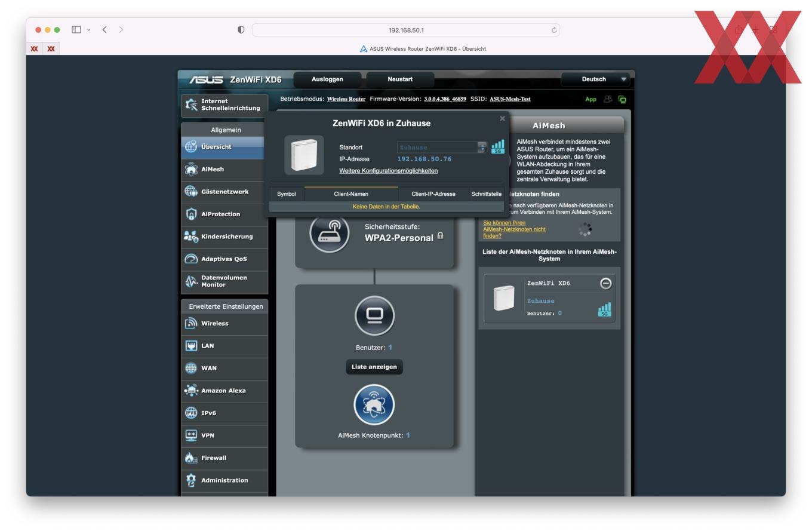Screen dimensions: 812x531
Task: Open Firewall settings icon
Action: tap(191, 458)
